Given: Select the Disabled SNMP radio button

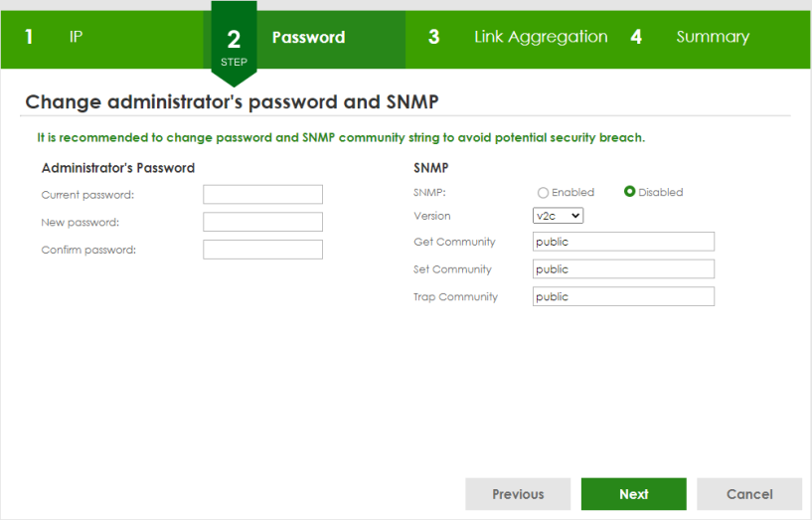Looking at the screenshot, I should tap(630, 192).
